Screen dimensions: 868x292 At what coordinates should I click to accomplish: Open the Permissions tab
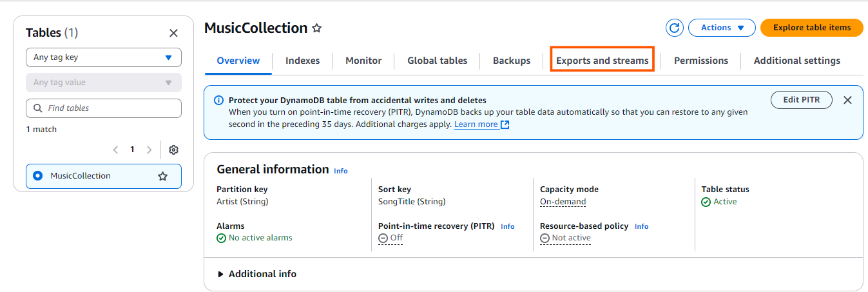pos(701,61)
